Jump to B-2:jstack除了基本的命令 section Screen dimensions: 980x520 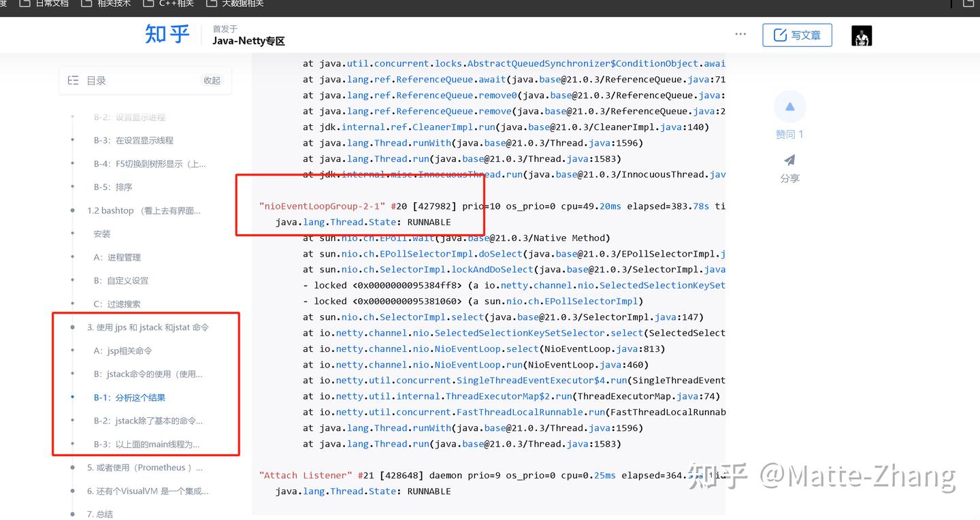[x=148, y=421]
